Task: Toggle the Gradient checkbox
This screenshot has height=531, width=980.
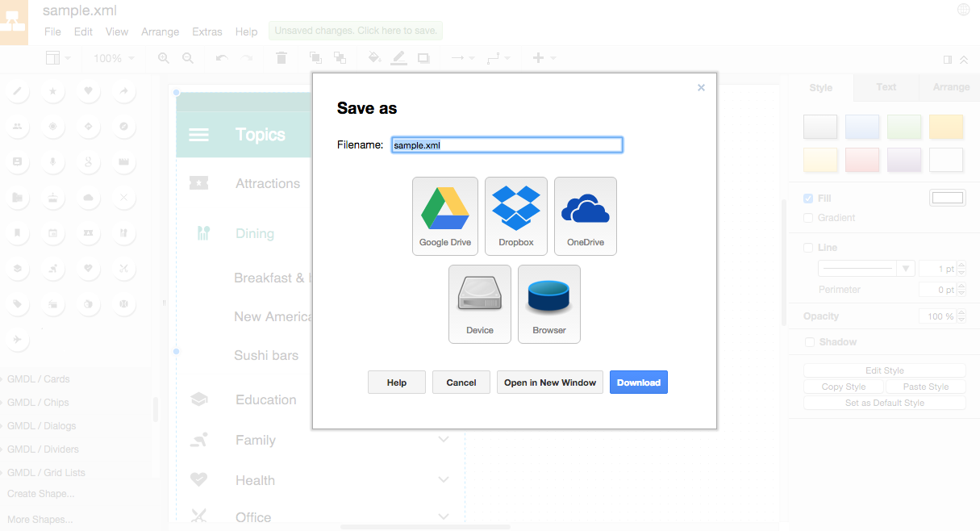Action: point(808,218)
